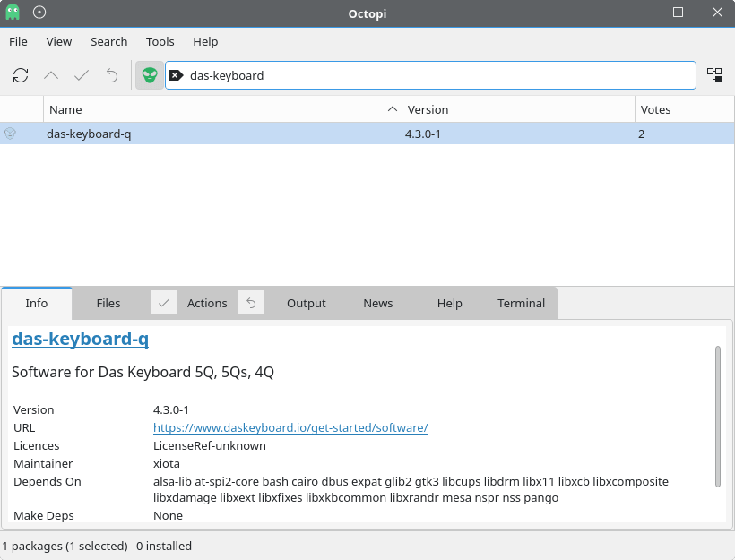The image size is (735, 560).
Task: Click the package groups icon at the right
Action: point(715,75)
